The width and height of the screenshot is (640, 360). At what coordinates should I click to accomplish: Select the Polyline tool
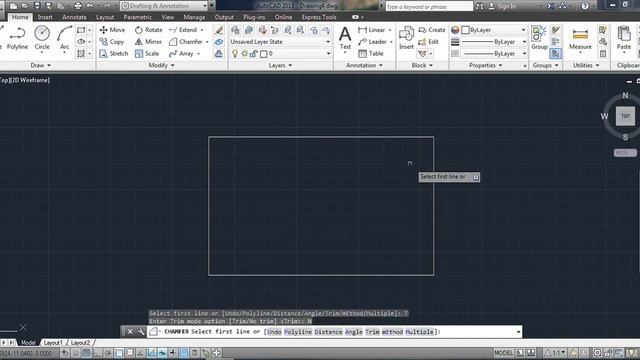pyautogui.click(x=17, y=38)
